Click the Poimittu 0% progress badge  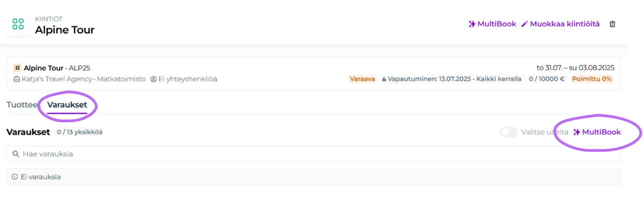592,79
